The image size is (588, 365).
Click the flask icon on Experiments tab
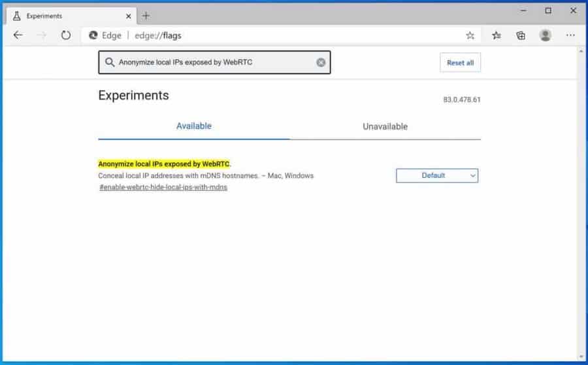tap(16, 16)
